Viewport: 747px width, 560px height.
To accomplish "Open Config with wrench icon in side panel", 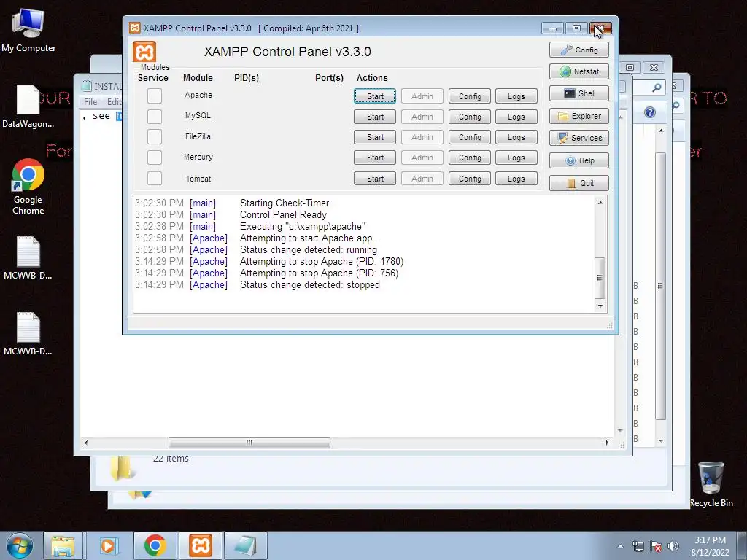I will tap(578, 50).
